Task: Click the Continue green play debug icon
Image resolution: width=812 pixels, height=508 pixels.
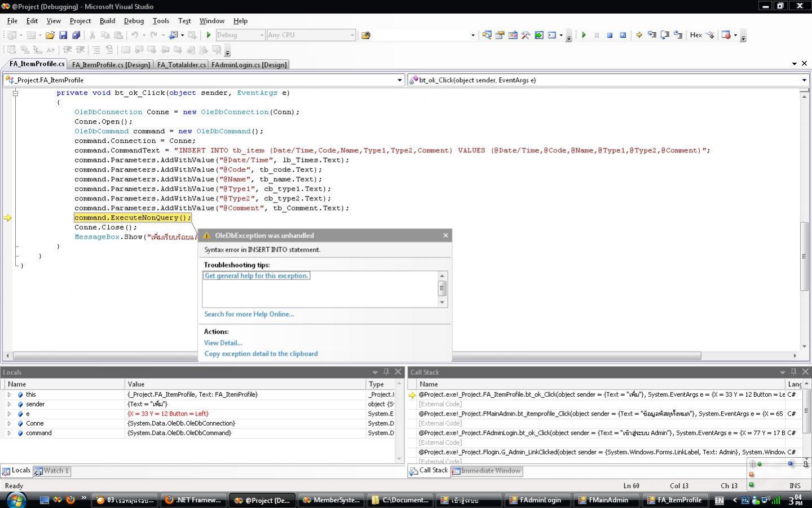Action: click(x=584, y=35)
